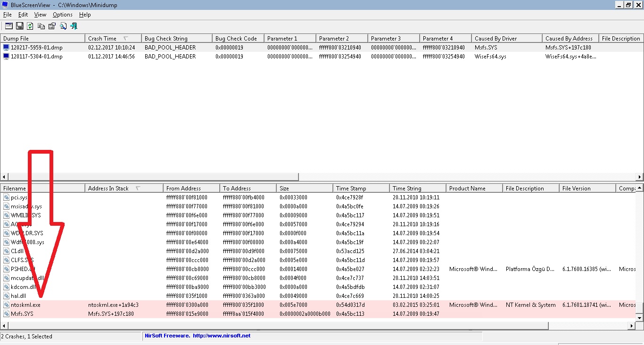Click the lower pane vertical scrollbar down arrow

tap(640, 318)
